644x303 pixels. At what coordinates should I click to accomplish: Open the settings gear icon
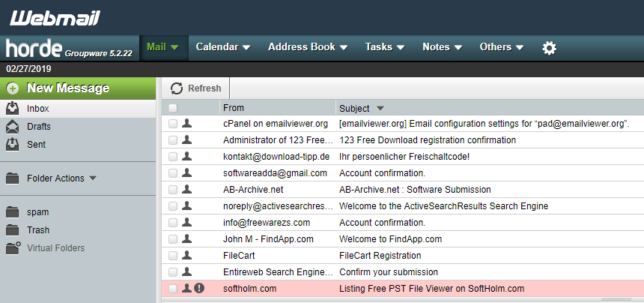(x=549, y=48)
